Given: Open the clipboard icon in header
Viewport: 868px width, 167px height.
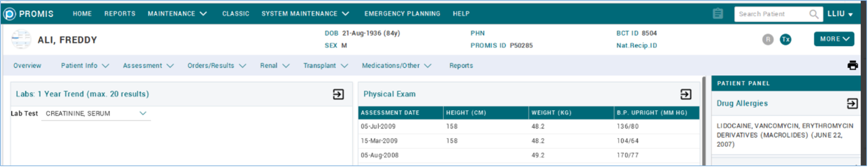Looking at the screenshot, I should click(x=718, y=14).
